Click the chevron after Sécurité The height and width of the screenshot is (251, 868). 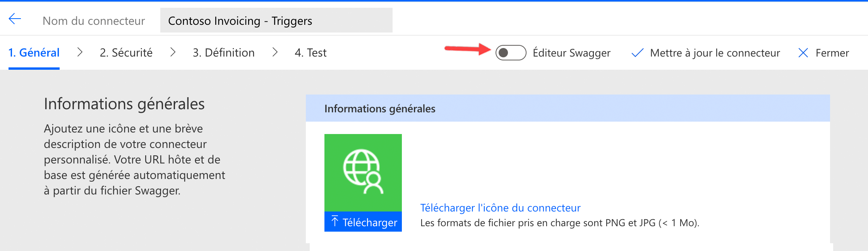pos(173,52)
